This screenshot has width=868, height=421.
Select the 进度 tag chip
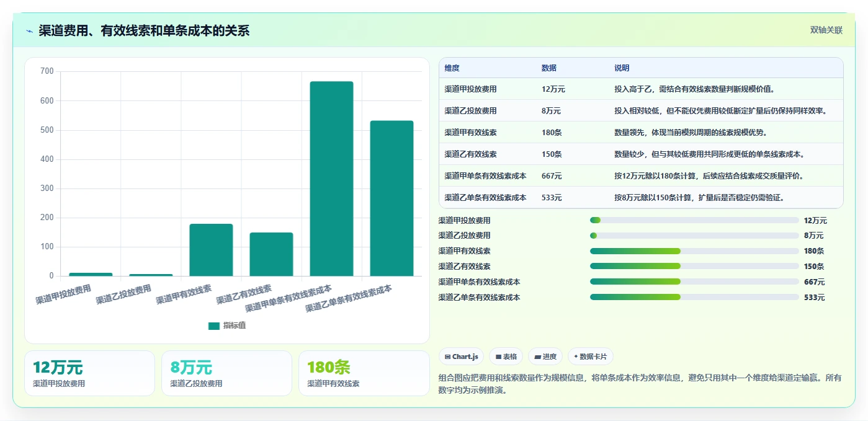pyautogui.click(x=545, y=357)
